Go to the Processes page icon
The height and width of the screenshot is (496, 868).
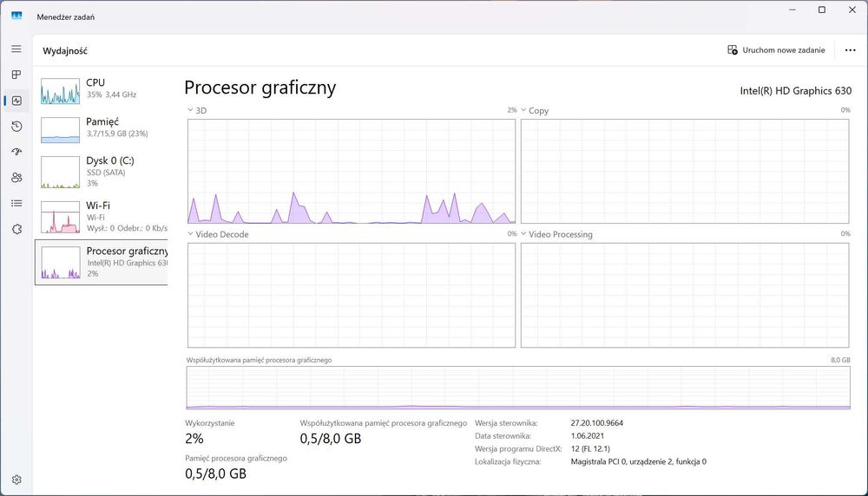pos(16,75)
